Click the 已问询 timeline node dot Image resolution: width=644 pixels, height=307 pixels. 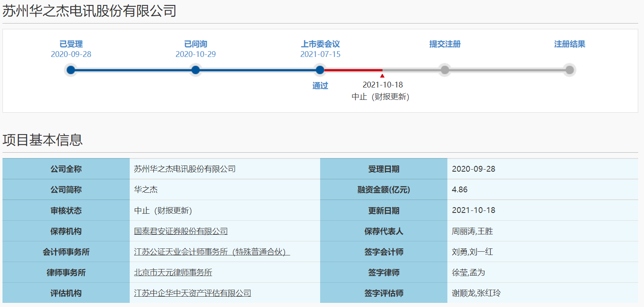point(196,70)
